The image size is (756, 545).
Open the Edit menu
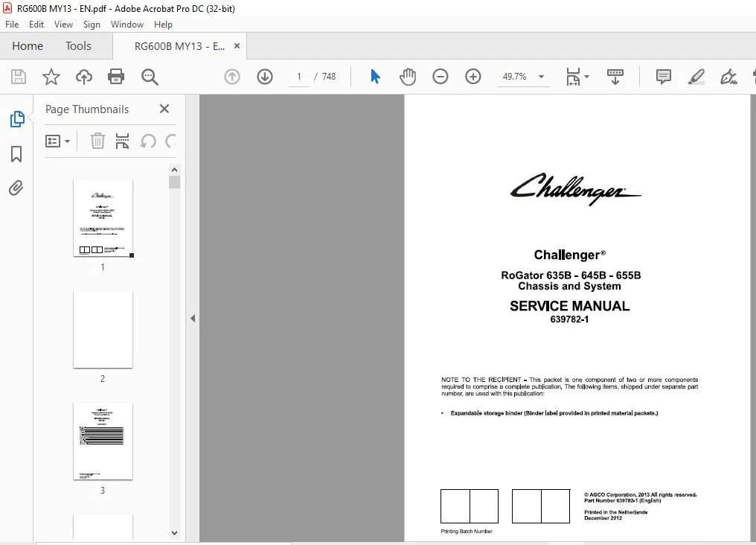(36, 25)
